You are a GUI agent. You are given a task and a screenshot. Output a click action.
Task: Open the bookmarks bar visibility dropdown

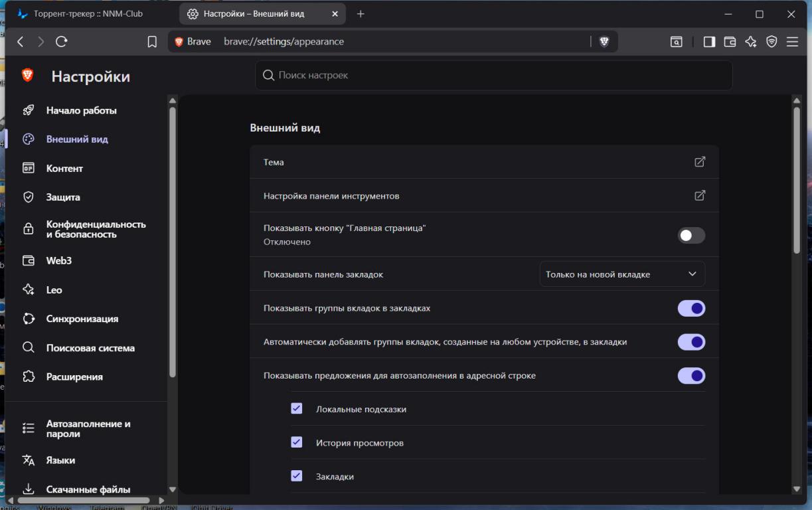621,274
